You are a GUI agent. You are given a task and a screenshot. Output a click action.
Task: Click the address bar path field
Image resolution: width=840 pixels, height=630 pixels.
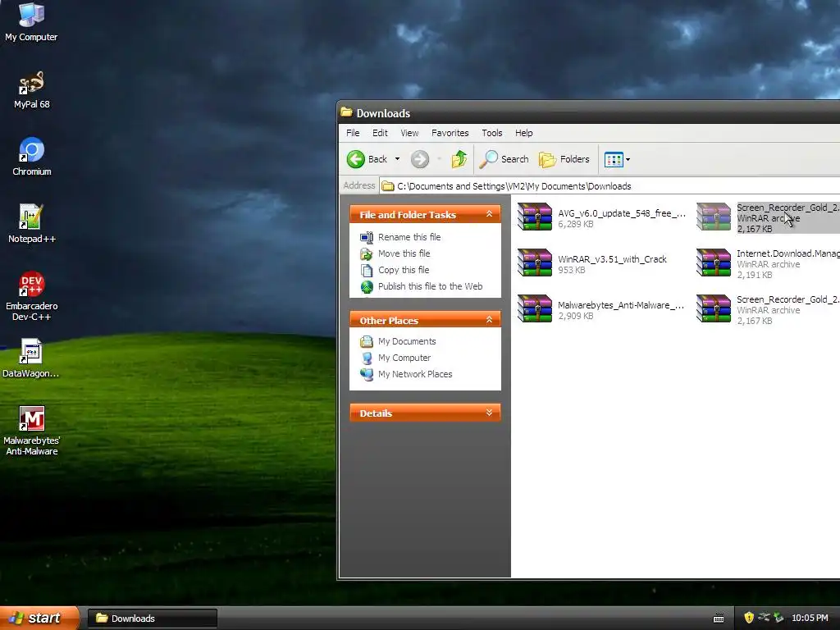coord(609,186)
